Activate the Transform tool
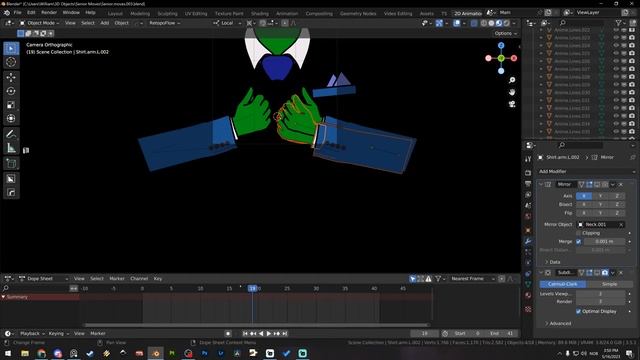 pyautogui.click(x=11, y=118)
